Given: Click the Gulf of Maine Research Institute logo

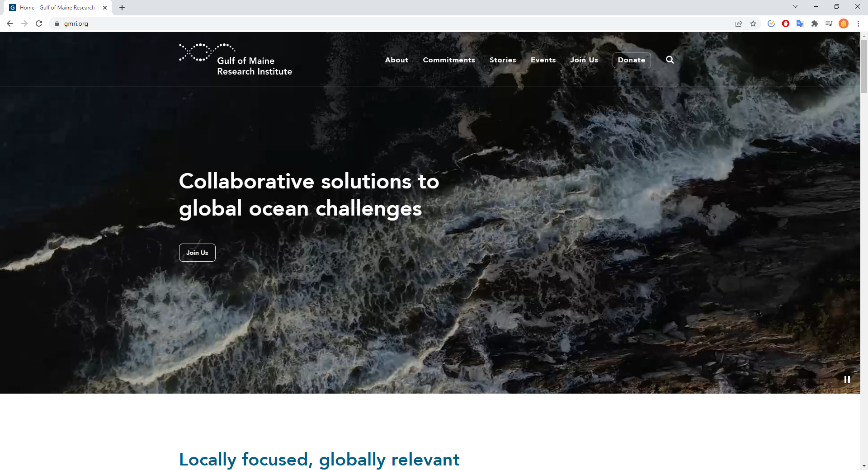Looking at the screenshot, I should pyautogui.click(x=236, y=60).
